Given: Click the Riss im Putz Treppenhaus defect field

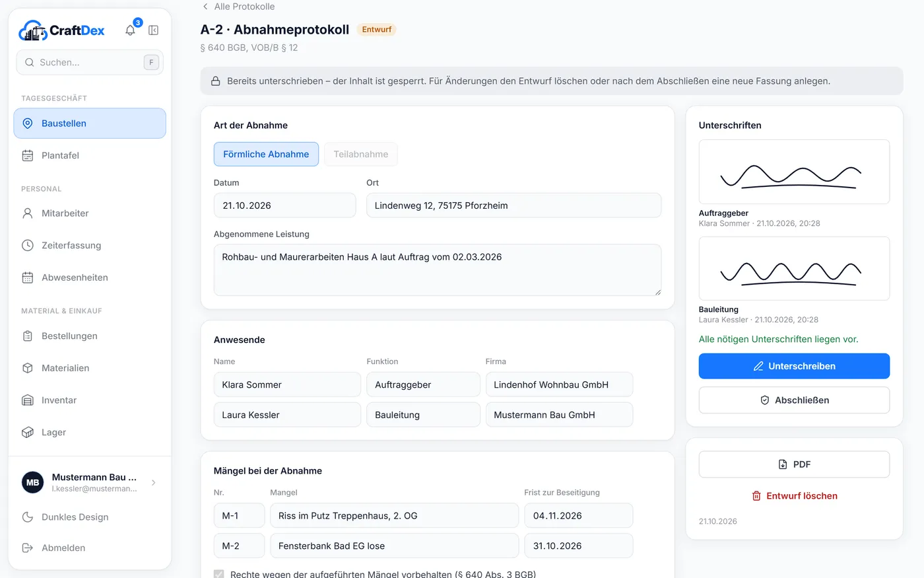Looking at the screenshot, I should tap(394, 516).
